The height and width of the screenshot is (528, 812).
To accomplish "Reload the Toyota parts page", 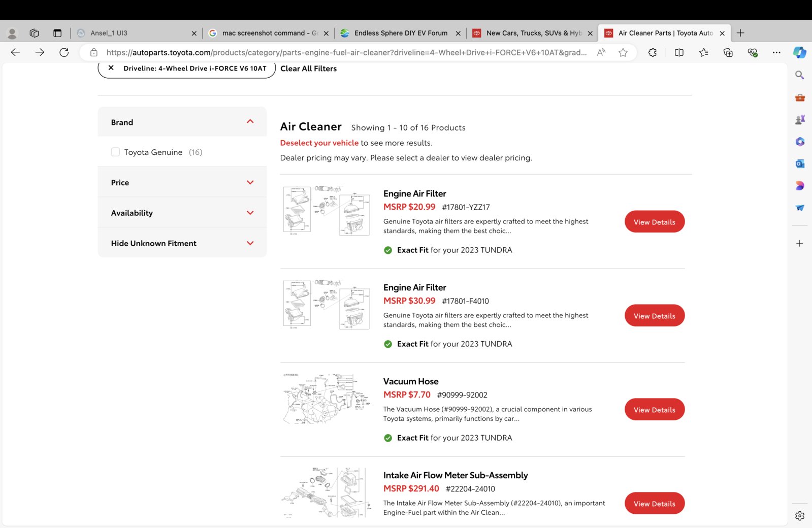I will (64, 52).
